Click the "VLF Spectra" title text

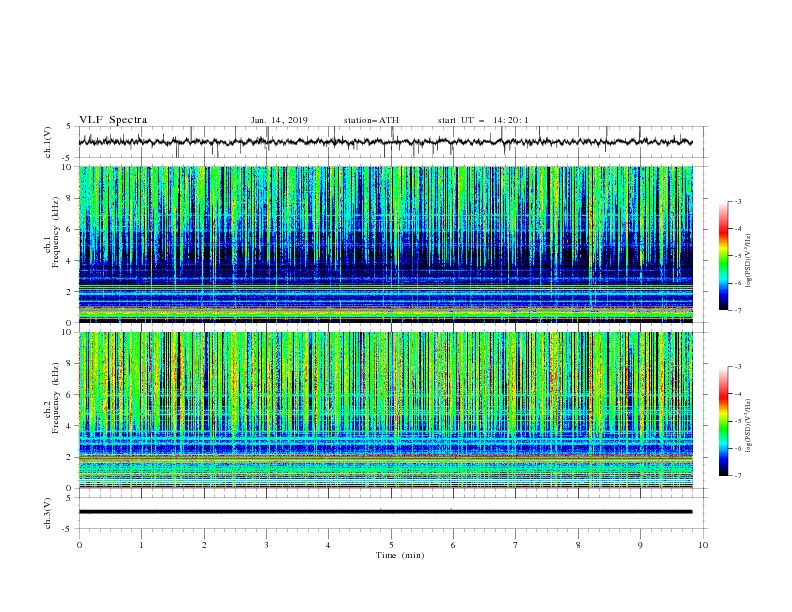coord(113,120)
